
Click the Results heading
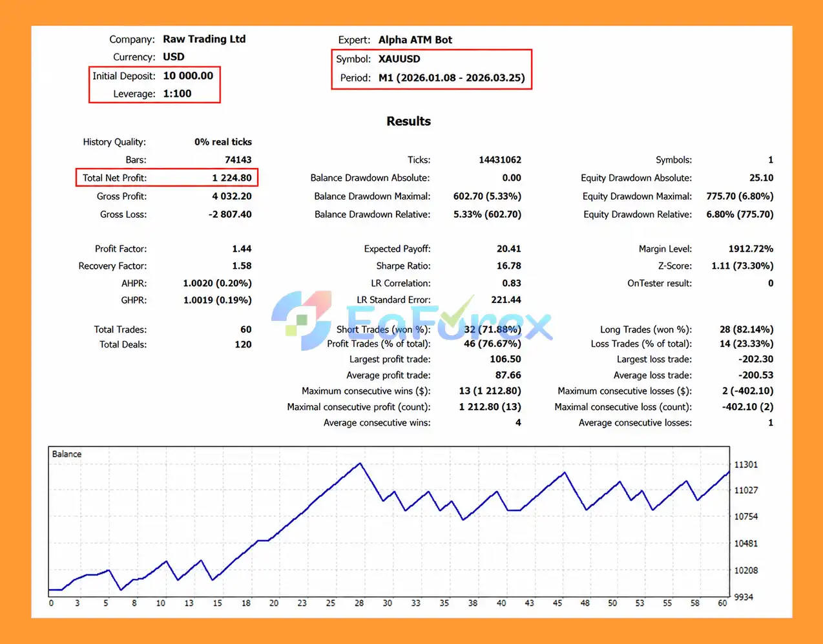[408, 121]
